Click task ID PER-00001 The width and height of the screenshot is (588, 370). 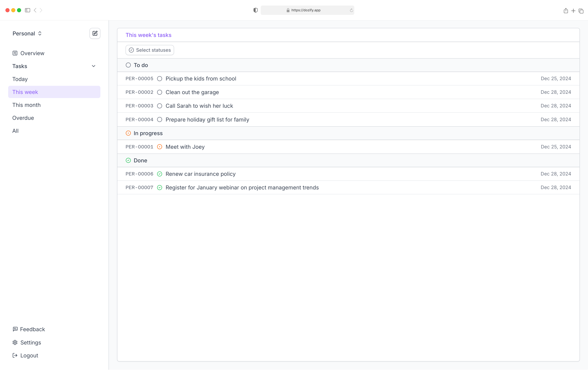pos(139,147)
